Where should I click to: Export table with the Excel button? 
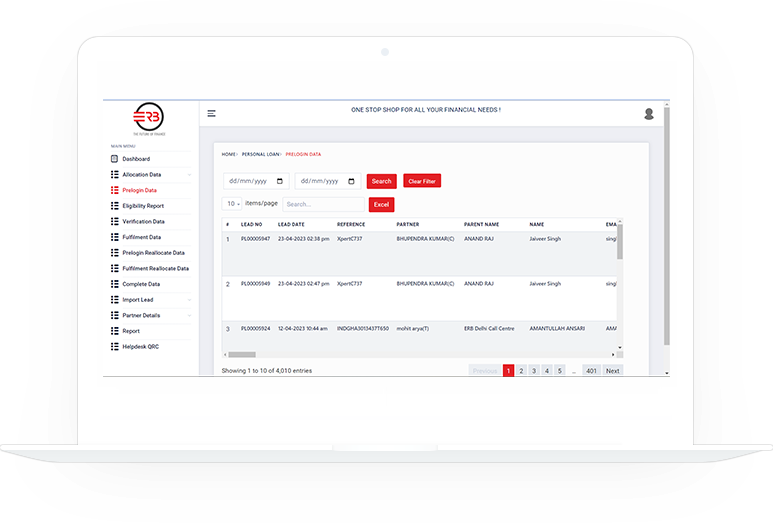(381, 204)
